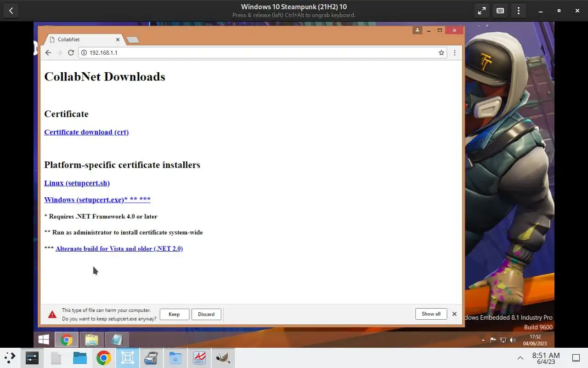Click Show all downloads button

(431, 314)
